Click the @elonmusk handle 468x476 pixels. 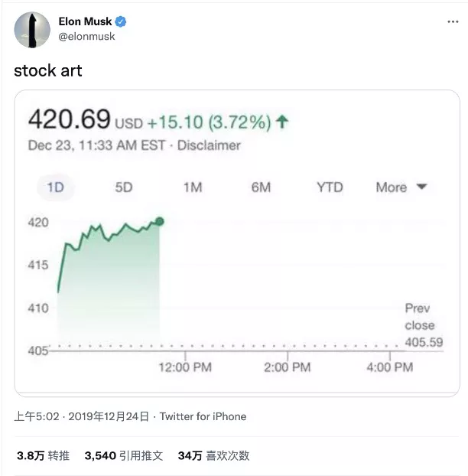click(x=86, y=37)
